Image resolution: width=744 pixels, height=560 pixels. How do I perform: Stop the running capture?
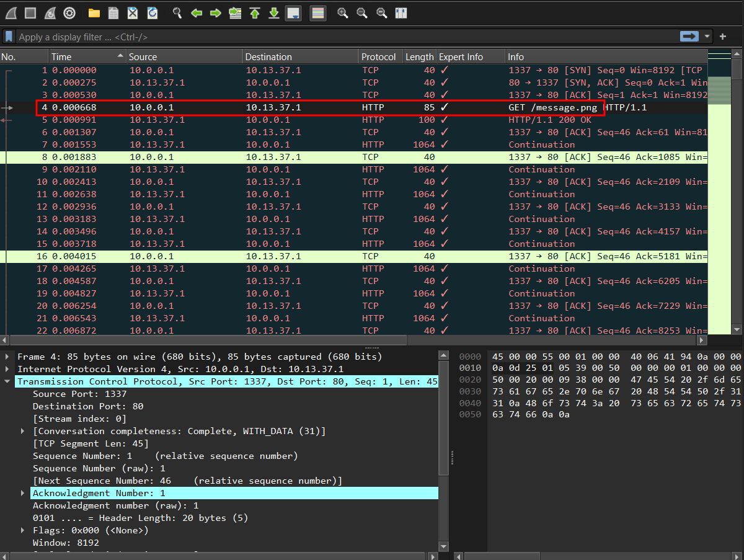[x=30, y=12]
